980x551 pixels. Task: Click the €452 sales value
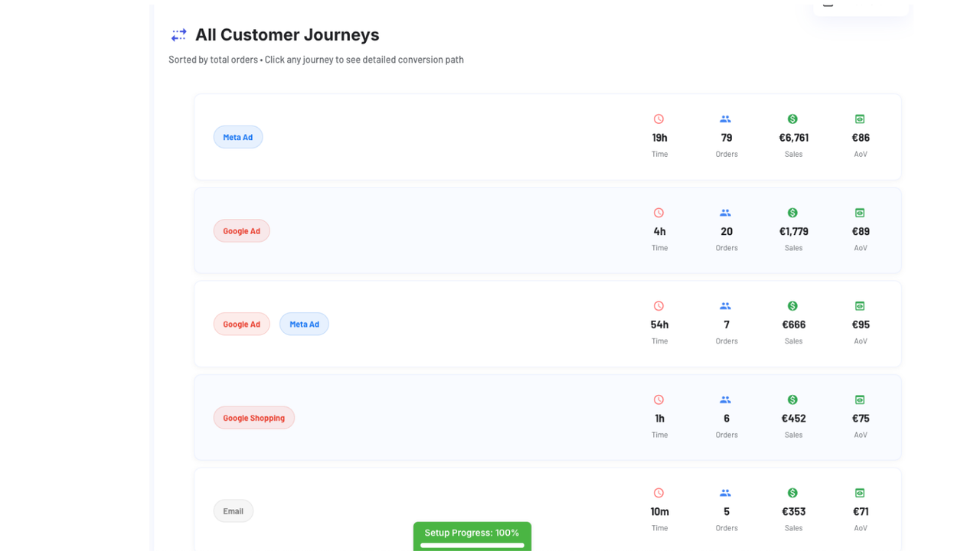pos(793,419)
